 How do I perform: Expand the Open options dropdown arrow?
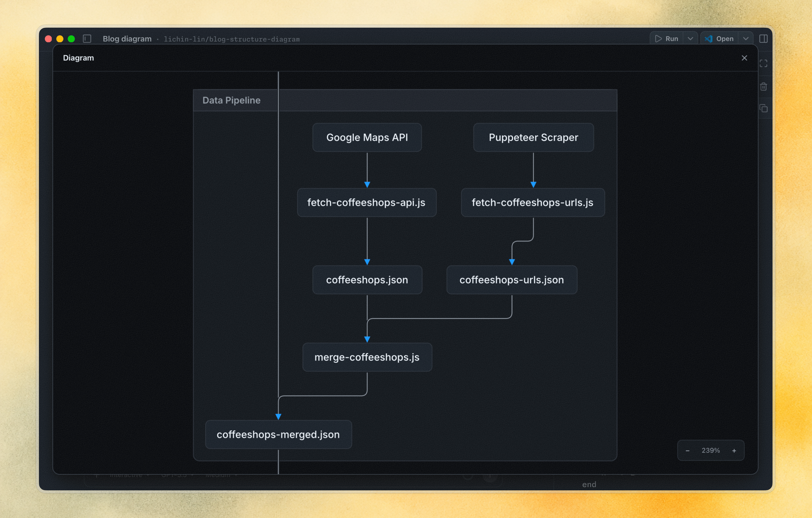(x=745, y=39)
